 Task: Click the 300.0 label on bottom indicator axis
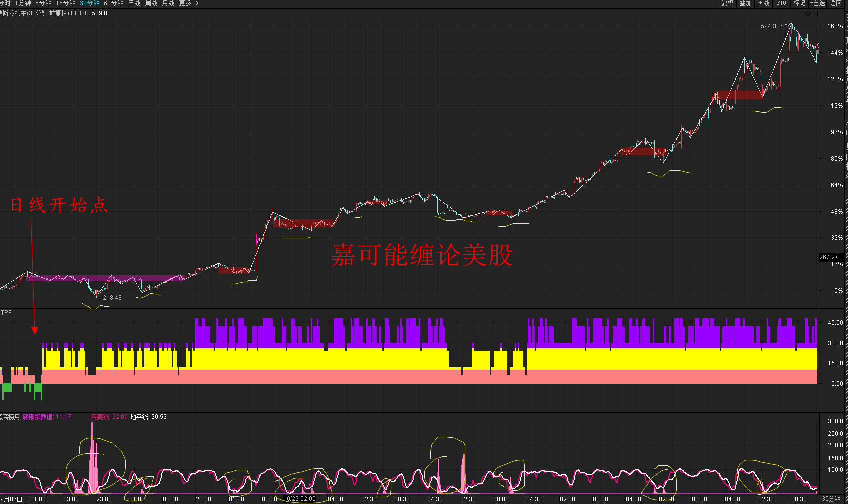coord(835,421)
